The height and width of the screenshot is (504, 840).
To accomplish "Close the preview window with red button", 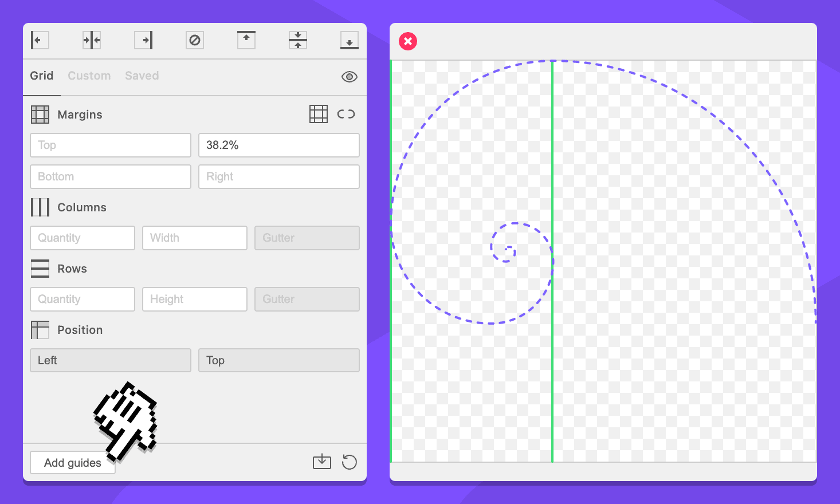I will point(408,41).
